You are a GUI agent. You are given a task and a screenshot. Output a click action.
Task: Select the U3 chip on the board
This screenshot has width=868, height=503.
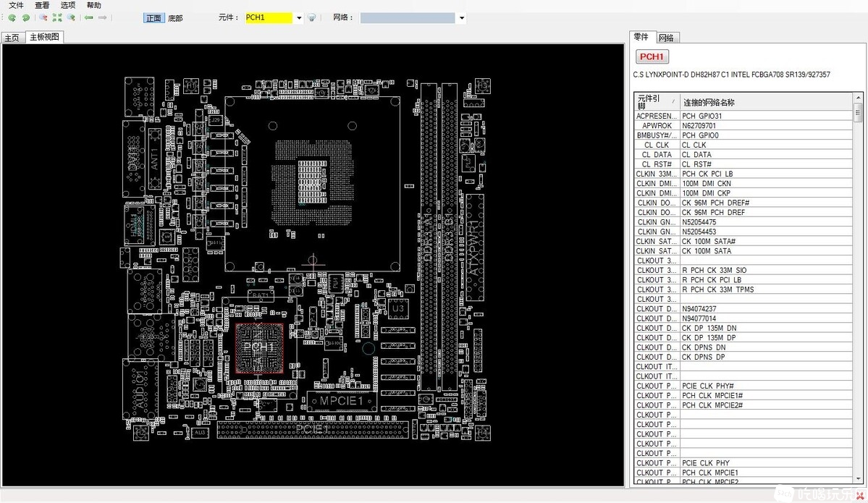(398, 309)
